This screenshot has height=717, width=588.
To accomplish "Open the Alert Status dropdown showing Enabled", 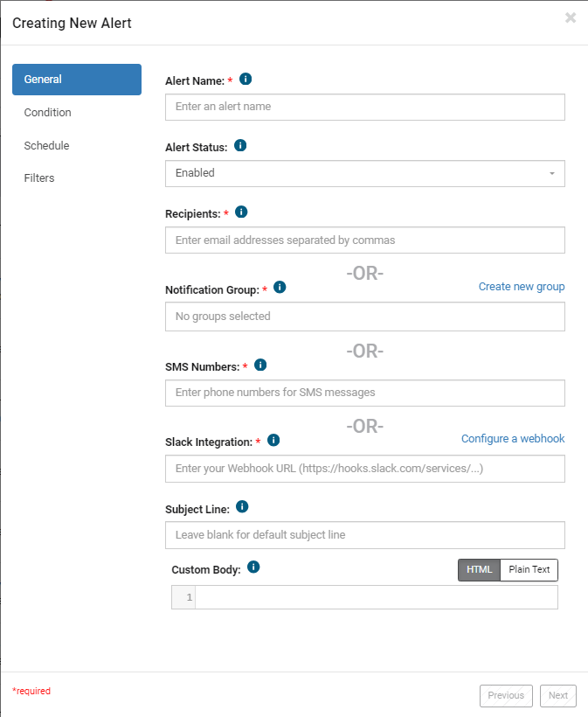I will pos(365,173).
